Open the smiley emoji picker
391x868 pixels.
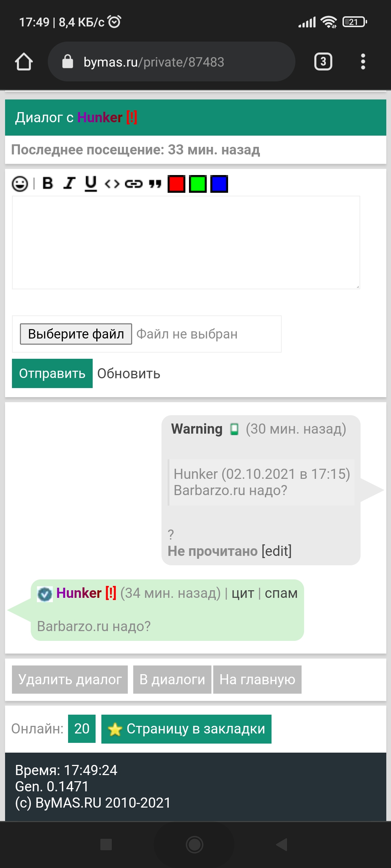(20, 184)
